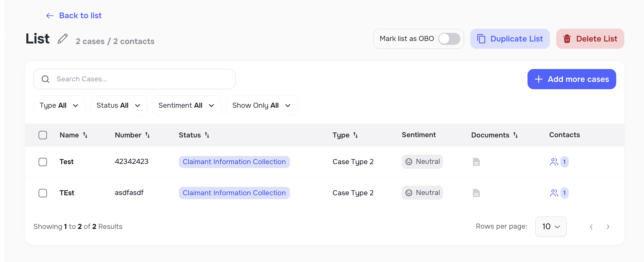Image resolution: width=644 pixels, height=262 pixels.
Task: Click the trash icon inside Delete List
Action: click(x=567, y=39)
